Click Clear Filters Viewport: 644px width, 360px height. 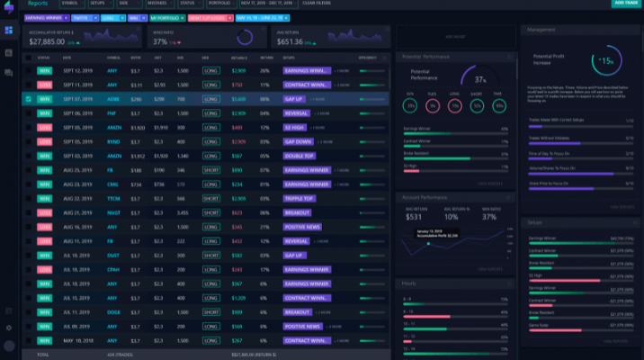[317, 4]
